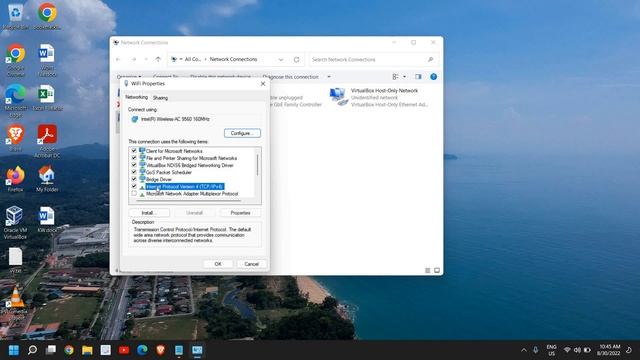Click the Help icon in Network Connections
This screenshot has height=360, width=640.
pos(433,77)
